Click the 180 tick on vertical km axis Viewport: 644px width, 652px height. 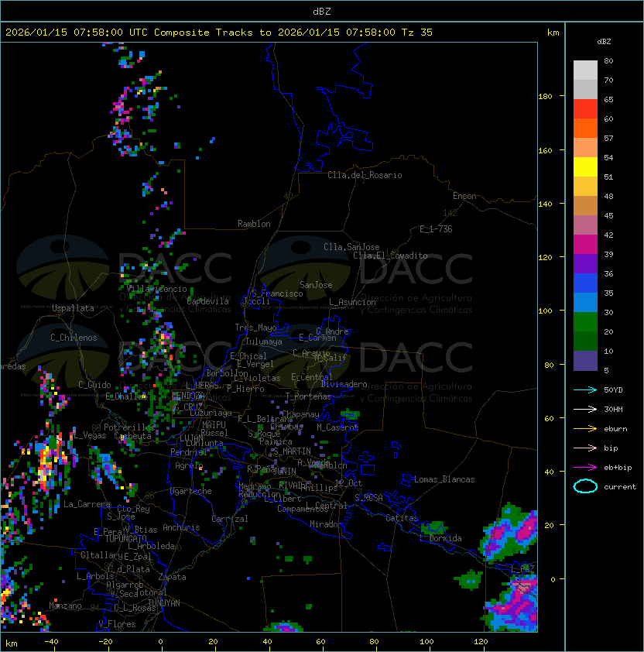[x=545, y=97]
